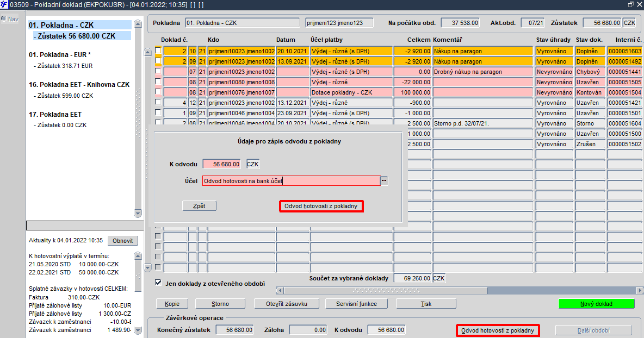This screenshot has width=644, height=338.
Task: Click Zpět button in dialog
Action: point(199,206)
